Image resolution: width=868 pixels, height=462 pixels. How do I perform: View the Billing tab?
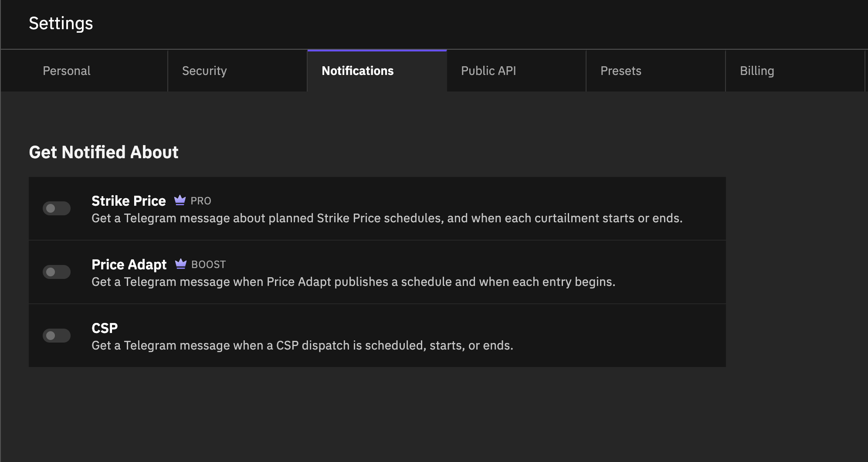795,71
